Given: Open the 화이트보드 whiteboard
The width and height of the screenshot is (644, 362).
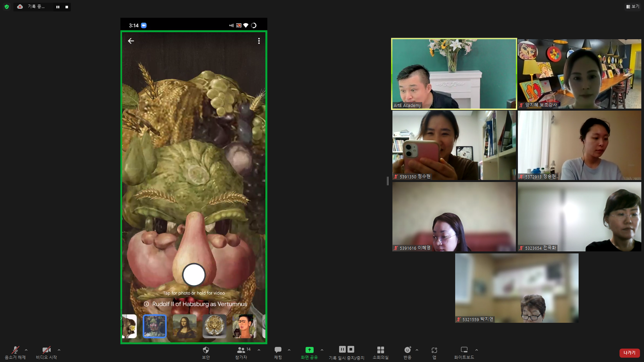Looking at the screenshot, I should tap(464, 353).
